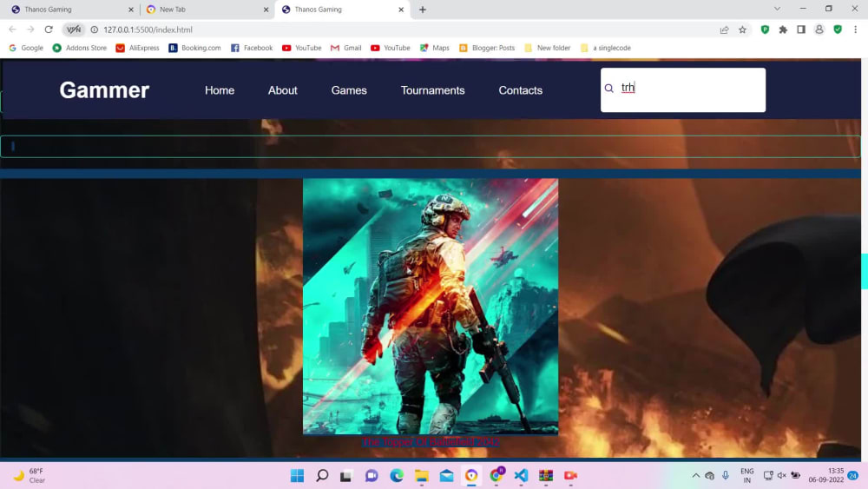Image resolution: width=868 pixels, height=489 pixels.
Task: Click the VPN badge in address bar
Action: coord(74,30)
